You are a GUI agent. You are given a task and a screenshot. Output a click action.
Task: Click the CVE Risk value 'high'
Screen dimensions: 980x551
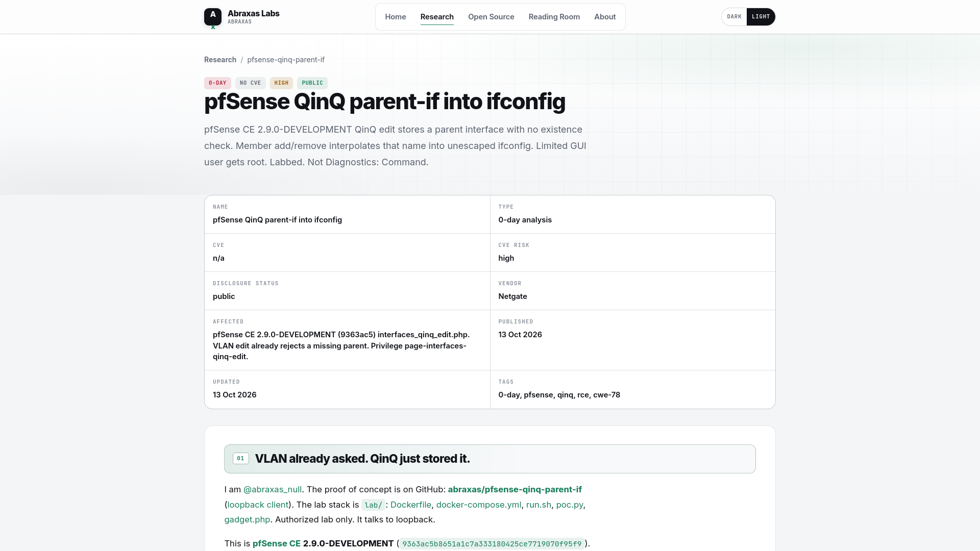[506, 258]
